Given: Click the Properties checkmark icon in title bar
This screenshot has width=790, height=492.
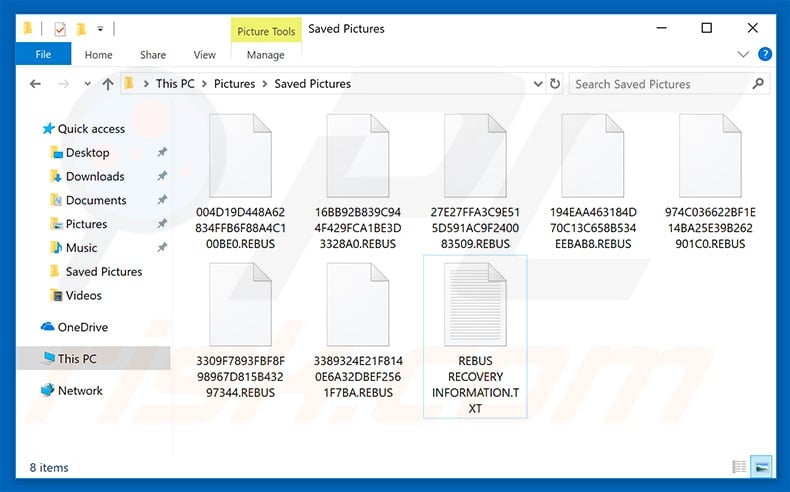Looking at the screenshot, I should click(59, 29).
